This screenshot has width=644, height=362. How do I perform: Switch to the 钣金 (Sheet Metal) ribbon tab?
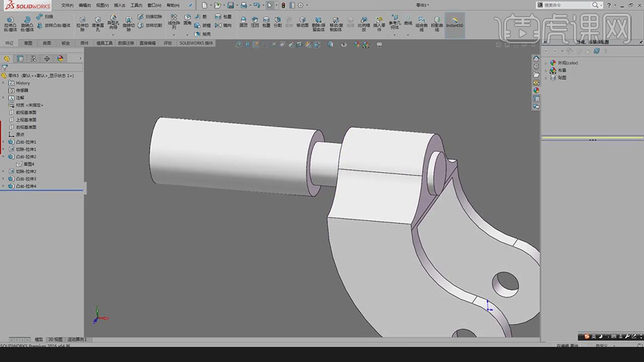[x=66, y=44]
